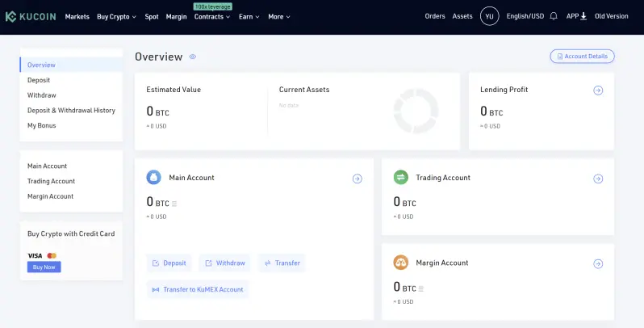The image size is (644, 328).
Task: Switch to Old Version
Action: click(612, 16)
